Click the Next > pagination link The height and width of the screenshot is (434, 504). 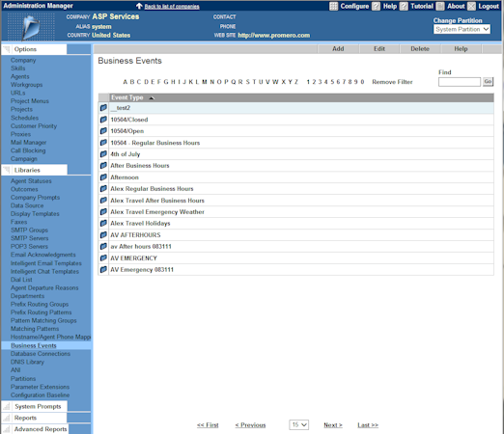click(x=333, y=425)
